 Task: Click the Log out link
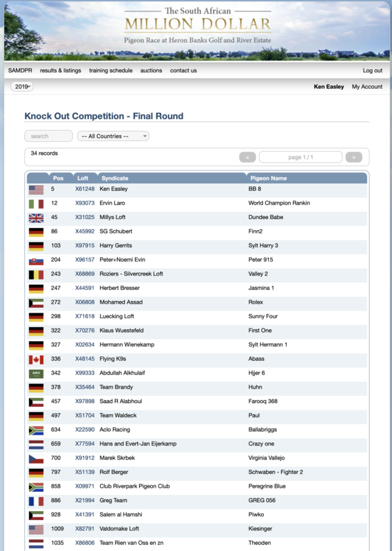click(x=373, y=70)
